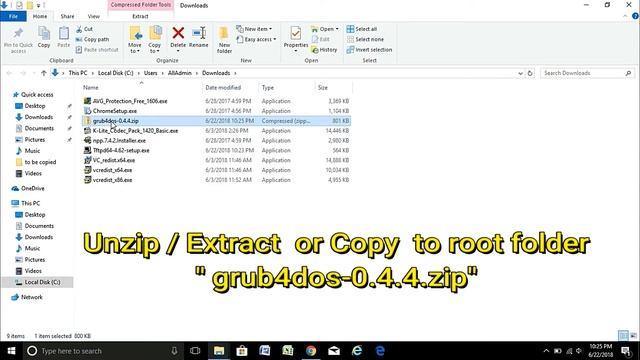Open Downloads under Quick access
640x360 pixels.
coord(38,117)
